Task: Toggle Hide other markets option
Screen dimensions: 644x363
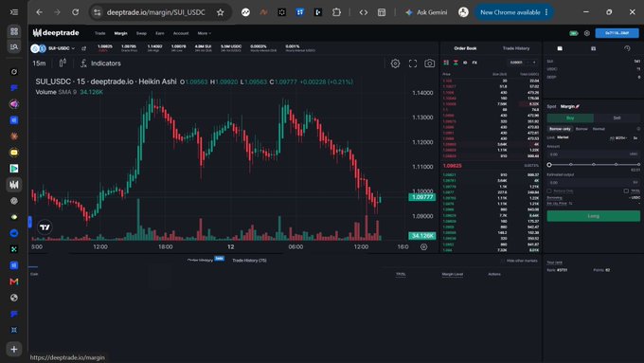Action: pyautogui.click(x=519, y=261)
